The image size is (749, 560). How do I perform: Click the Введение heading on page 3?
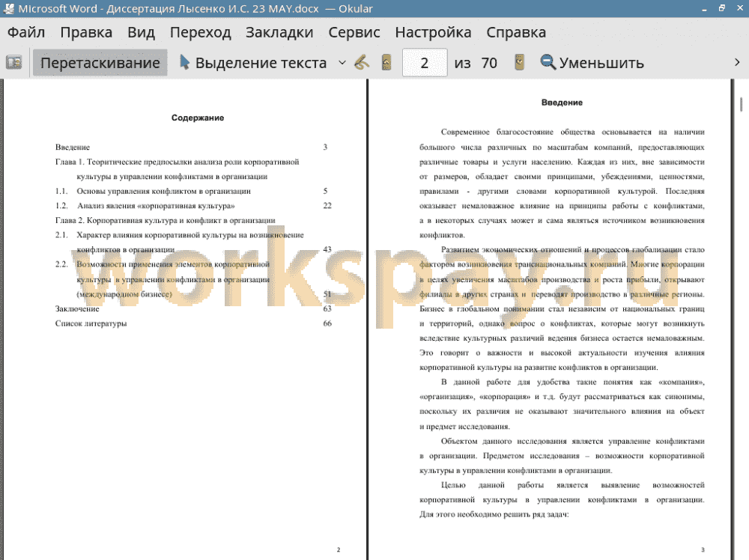click(562, 103)
